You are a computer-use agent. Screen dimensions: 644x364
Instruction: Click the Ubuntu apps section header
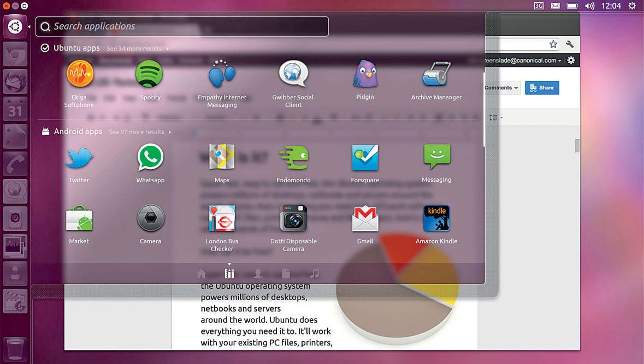coord(76,48)
